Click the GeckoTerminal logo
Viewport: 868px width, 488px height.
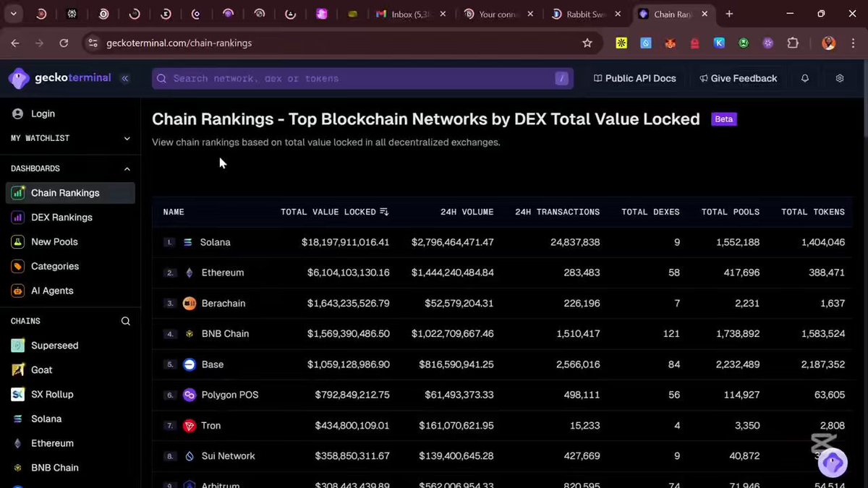(59, 78)
